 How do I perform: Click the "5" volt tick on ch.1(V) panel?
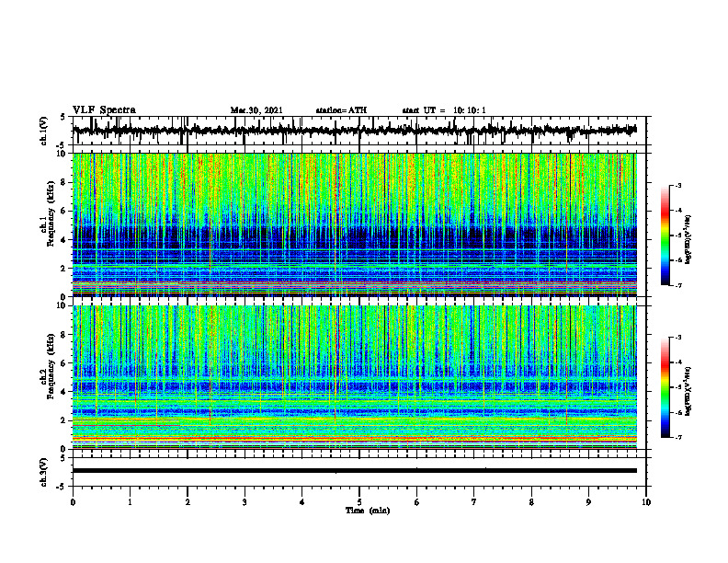point(63,118)
